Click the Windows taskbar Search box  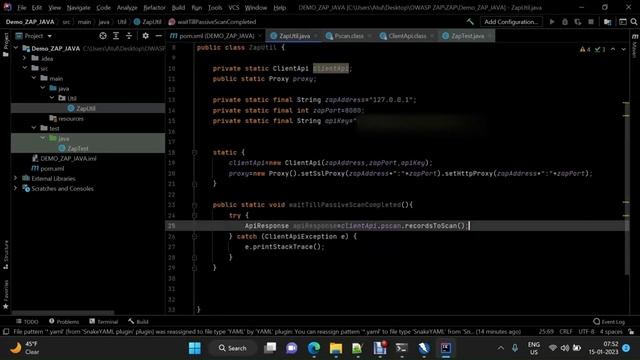coord(232,348)
